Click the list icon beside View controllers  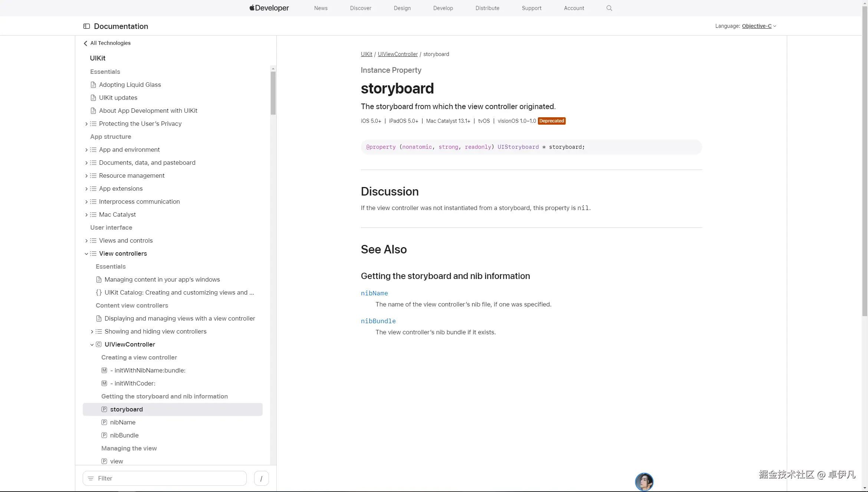tap(93, 253)
